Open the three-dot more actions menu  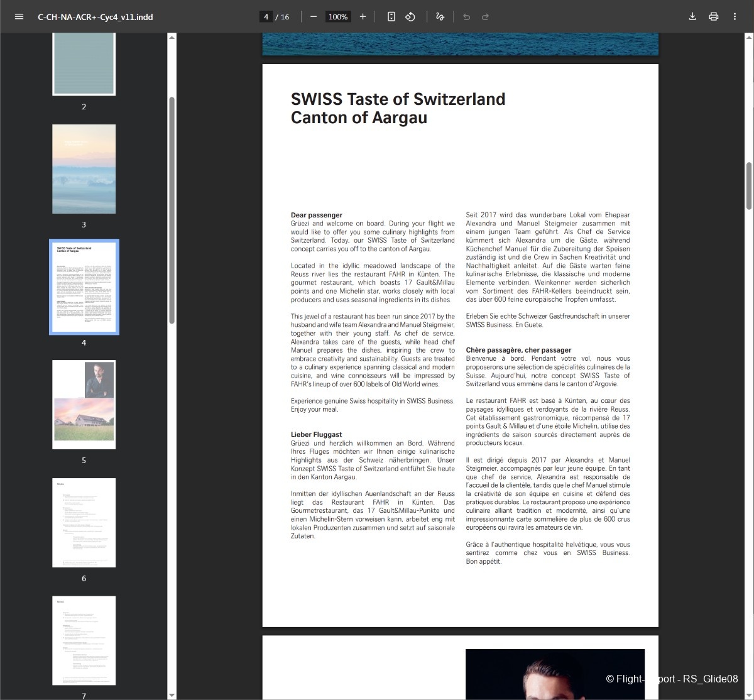735,17
